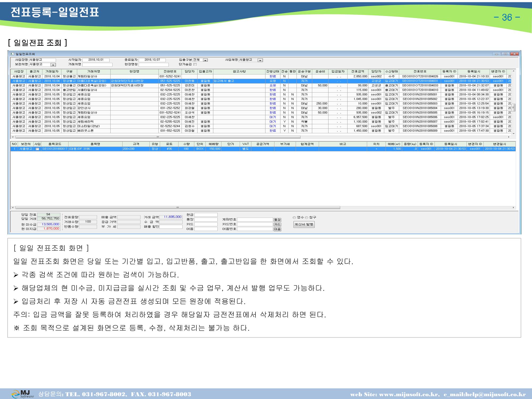Focus the 현장명칭 search field
The image size is (532, 399).
coord(154,65)
